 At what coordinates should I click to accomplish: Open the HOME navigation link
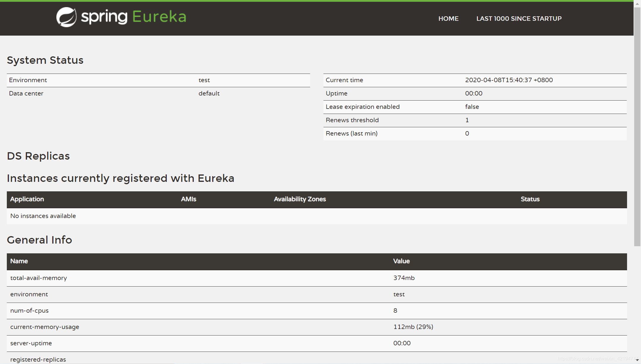[448, 18]
